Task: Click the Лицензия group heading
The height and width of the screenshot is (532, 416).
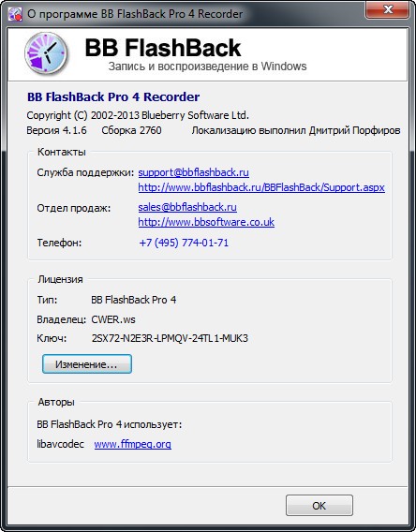Action: click(x=60, y=279)
